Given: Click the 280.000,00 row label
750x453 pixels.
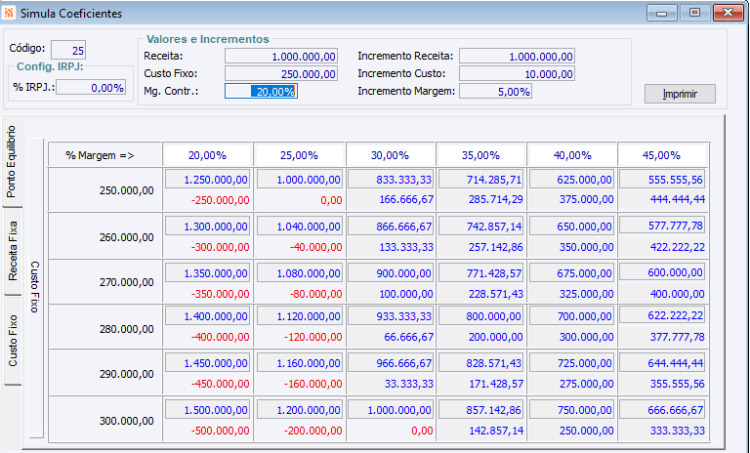Looking at the screenshot, I should 127,329.
